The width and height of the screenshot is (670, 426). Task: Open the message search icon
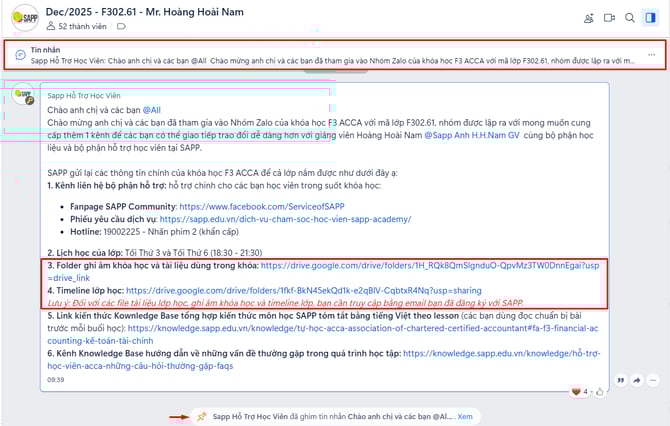pos(630,17)
